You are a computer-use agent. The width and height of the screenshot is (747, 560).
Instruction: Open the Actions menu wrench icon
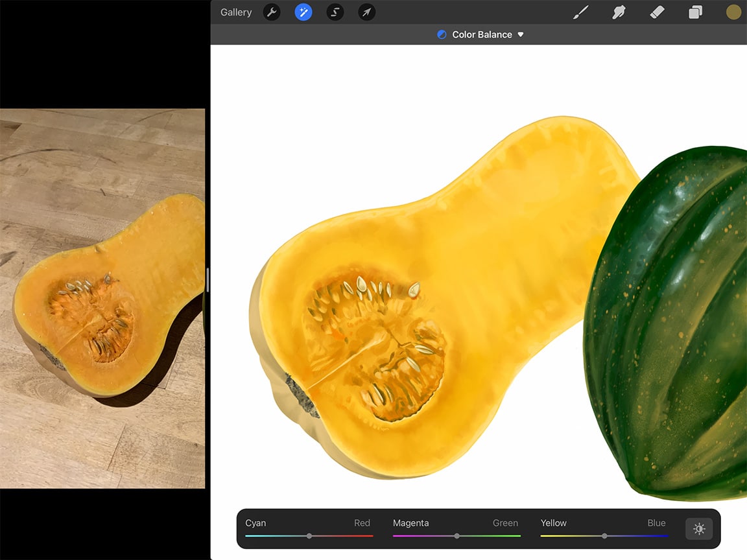tap(272, 12)
